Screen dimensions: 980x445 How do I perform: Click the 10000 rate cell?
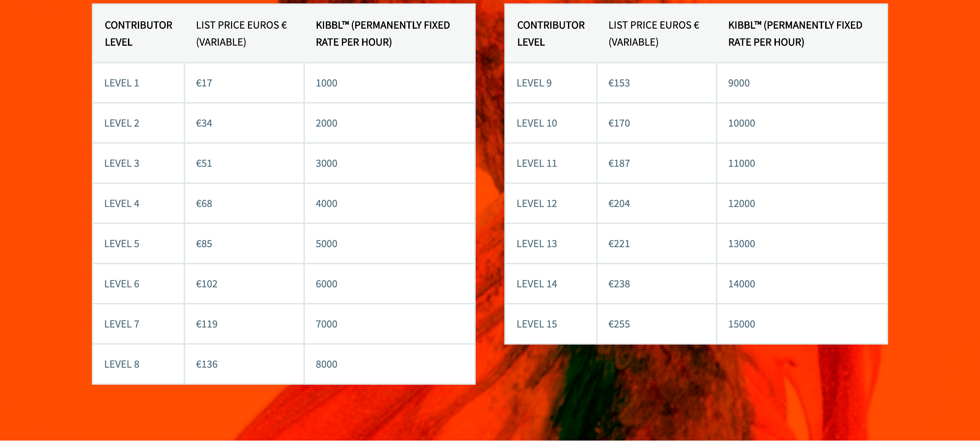click(x=802, y=123)
